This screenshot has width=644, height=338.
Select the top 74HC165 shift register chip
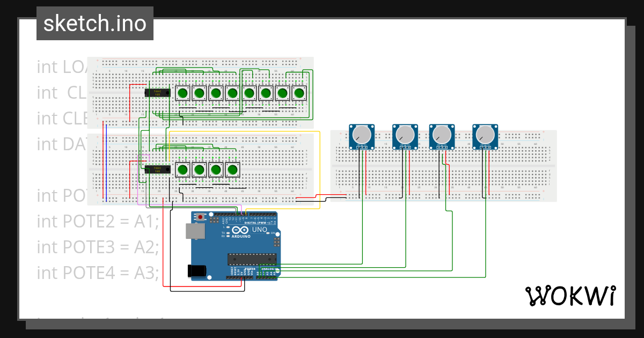[x=156, y=92]
